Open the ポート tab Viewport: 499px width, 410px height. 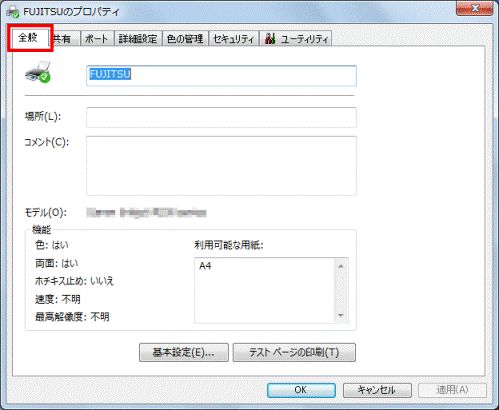97,39
